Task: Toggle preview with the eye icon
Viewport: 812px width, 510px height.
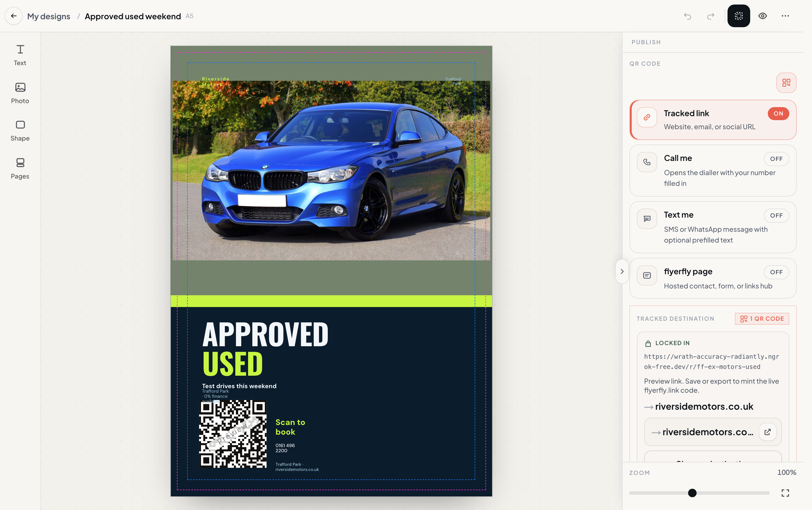Action: tap(762, 16)
